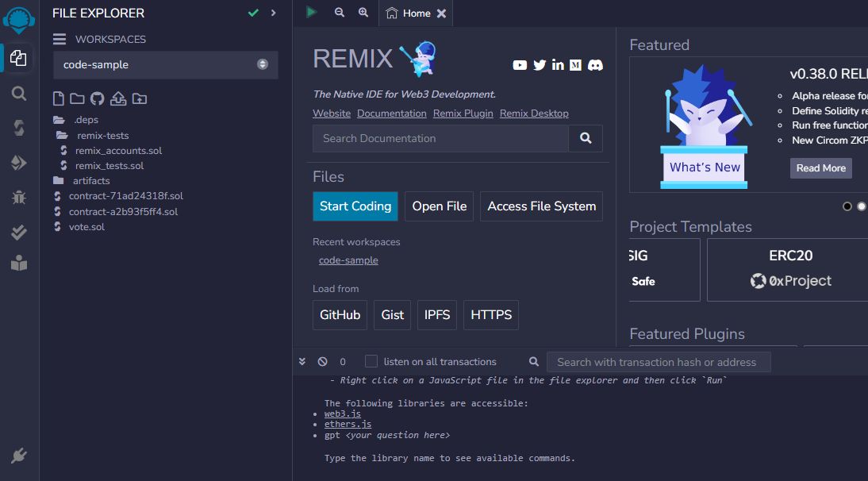The width and height of the screenshot is (868, 481).
Task: Click the Open File button
Action: [439, 206]
